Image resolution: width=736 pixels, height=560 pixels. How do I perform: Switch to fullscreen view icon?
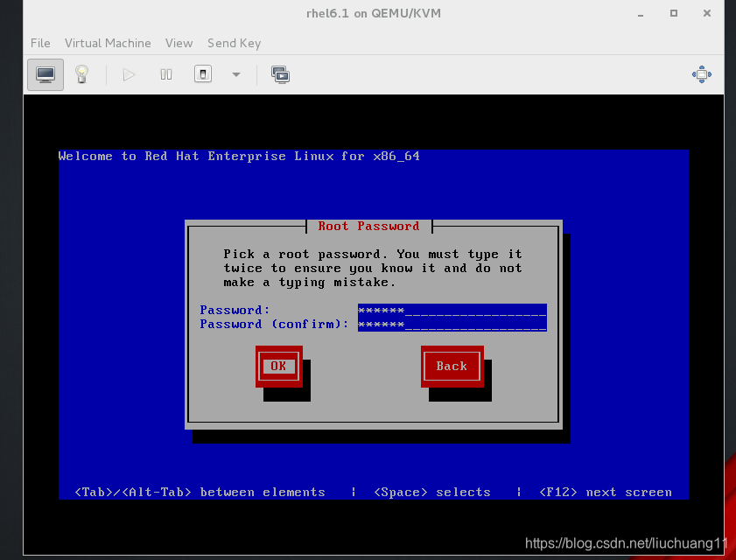[702, 74]
